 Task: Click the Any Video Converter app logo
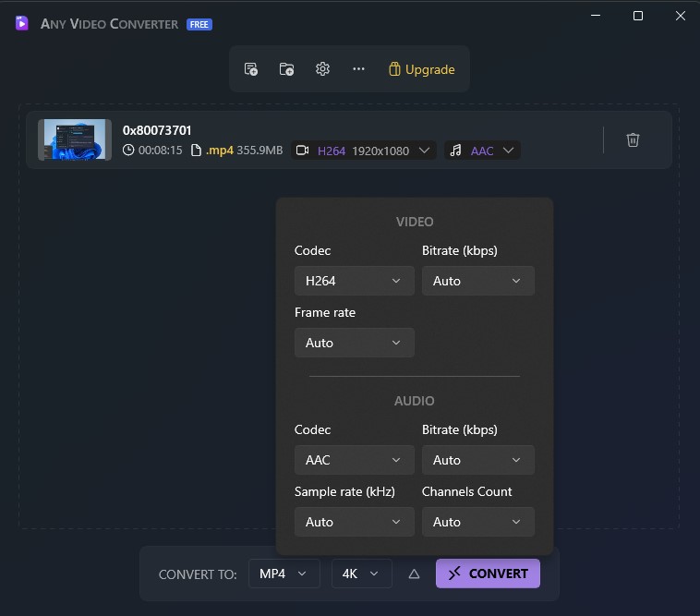pos(21,23)
